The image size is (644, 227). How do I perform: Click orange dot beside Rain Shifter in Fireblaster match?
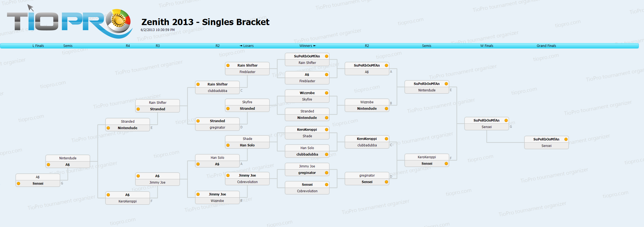(228, 66)
